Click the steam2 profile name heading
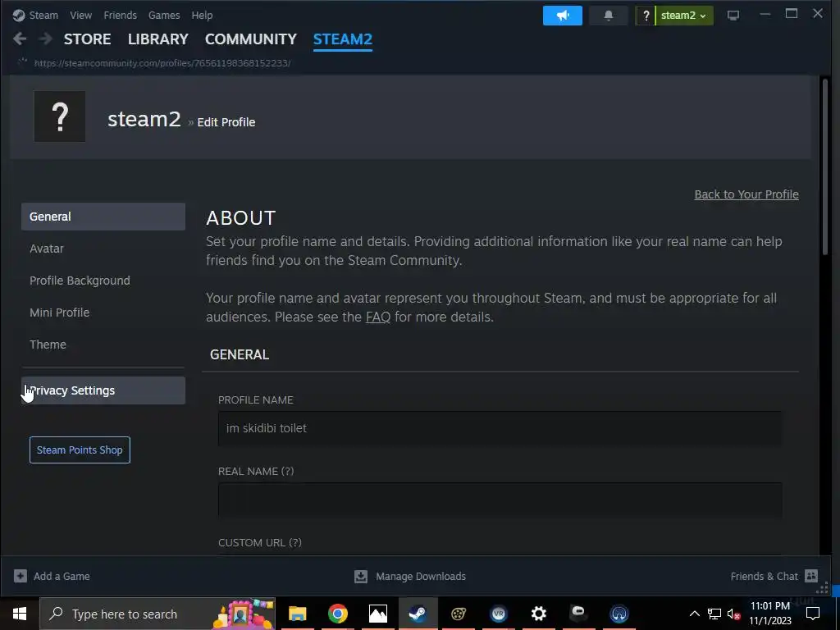840x630 pixels. pyautogui.click(x=144, y=119)
